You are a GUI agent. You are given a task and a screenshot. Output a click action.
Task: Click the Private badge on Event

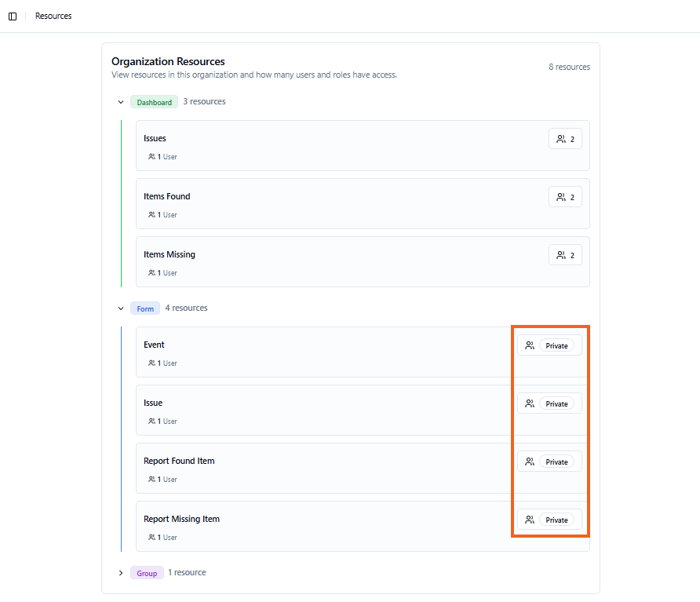[x=556, y=346]
